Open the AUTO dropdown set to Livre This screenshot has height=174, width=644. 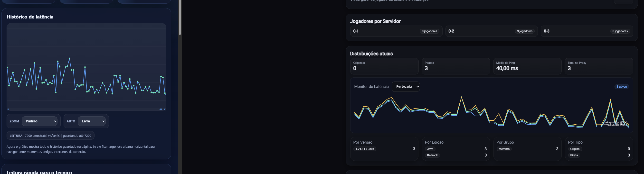[x=92, y=121]
